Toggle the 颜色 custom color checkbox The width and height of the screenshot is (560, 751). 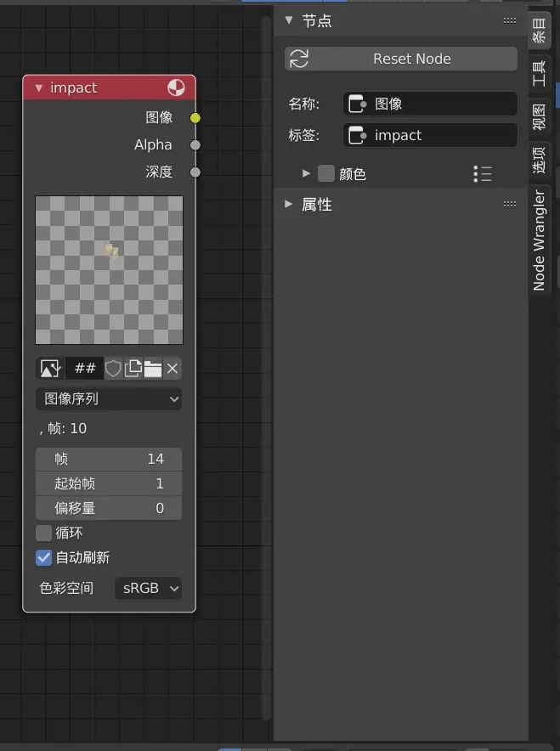tap(326, 173)
